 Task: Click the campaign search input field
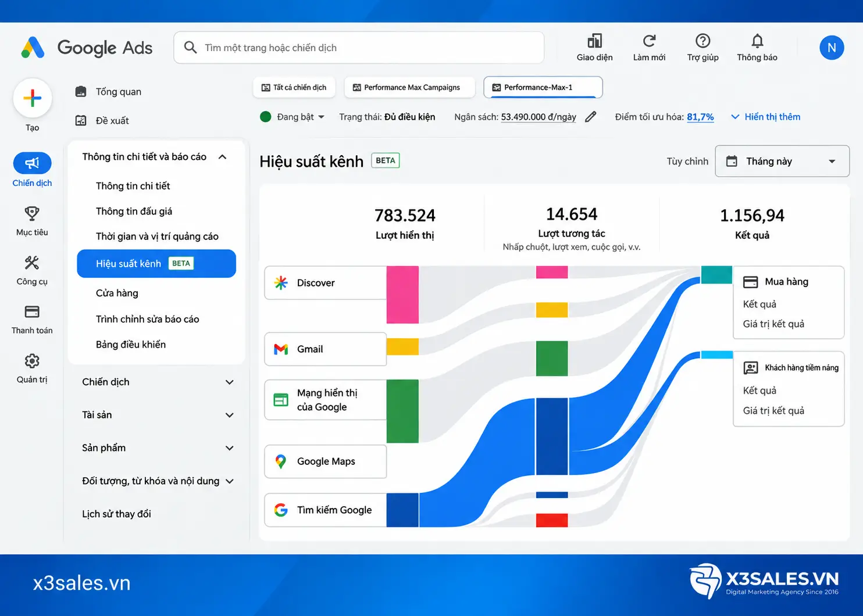pos(359,48)
